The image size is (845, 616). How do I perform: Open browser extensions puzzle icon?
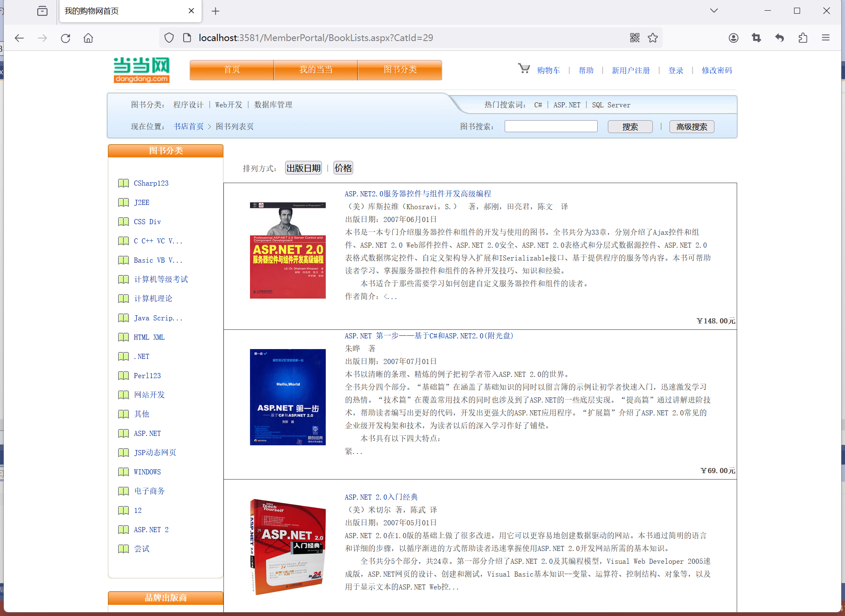pyautogui.click(x=803, y=38)
